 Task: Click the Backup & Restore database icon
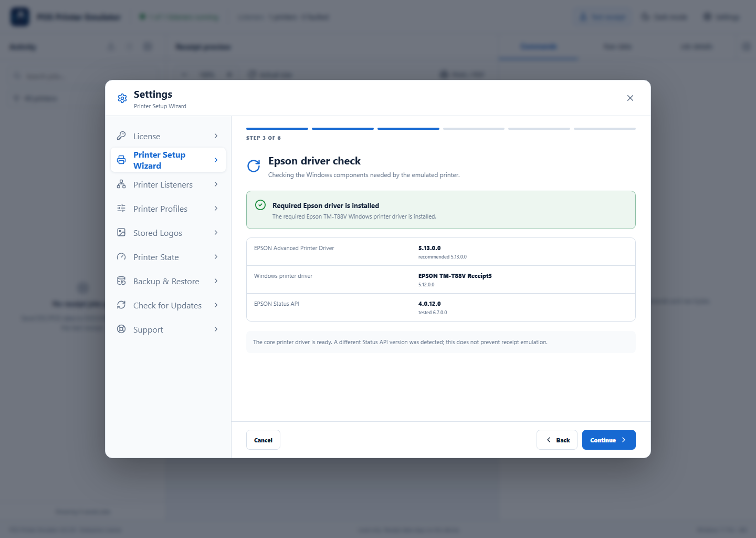[121, 281]
